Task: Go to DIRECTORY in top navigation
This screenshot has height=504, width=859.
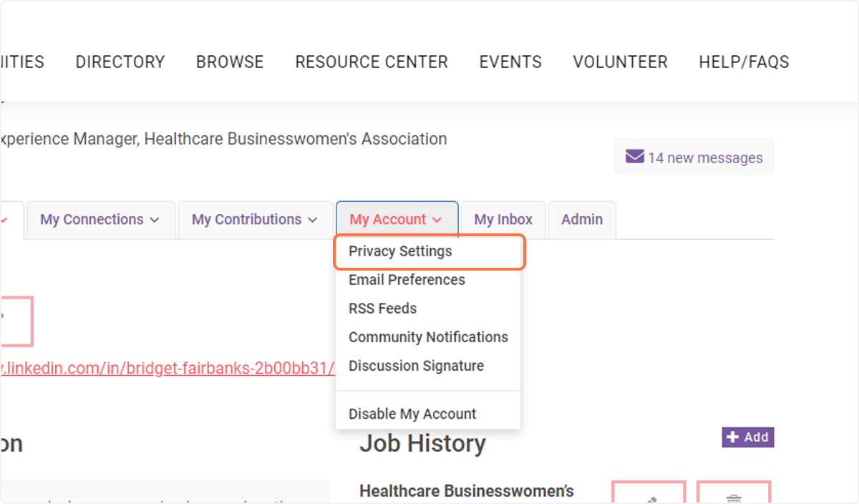Action: click(x=120, y=62)
